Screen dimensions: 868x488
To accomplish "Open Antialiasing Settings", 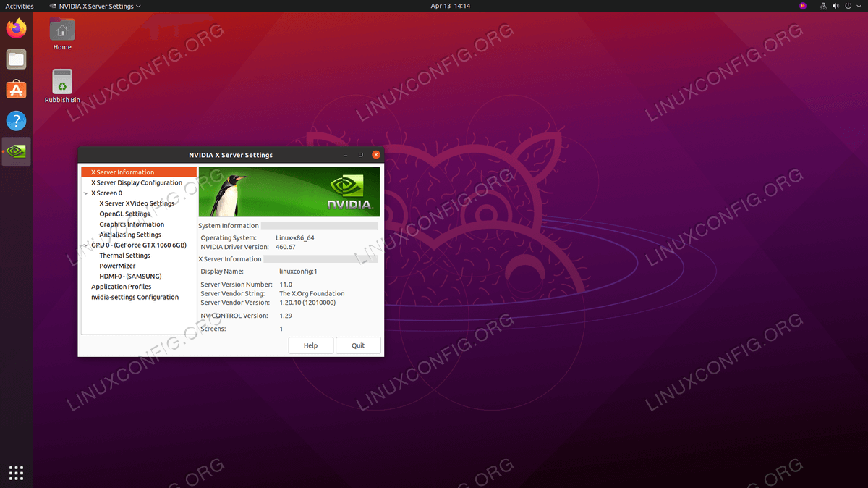I will click(x=130, y=235).
